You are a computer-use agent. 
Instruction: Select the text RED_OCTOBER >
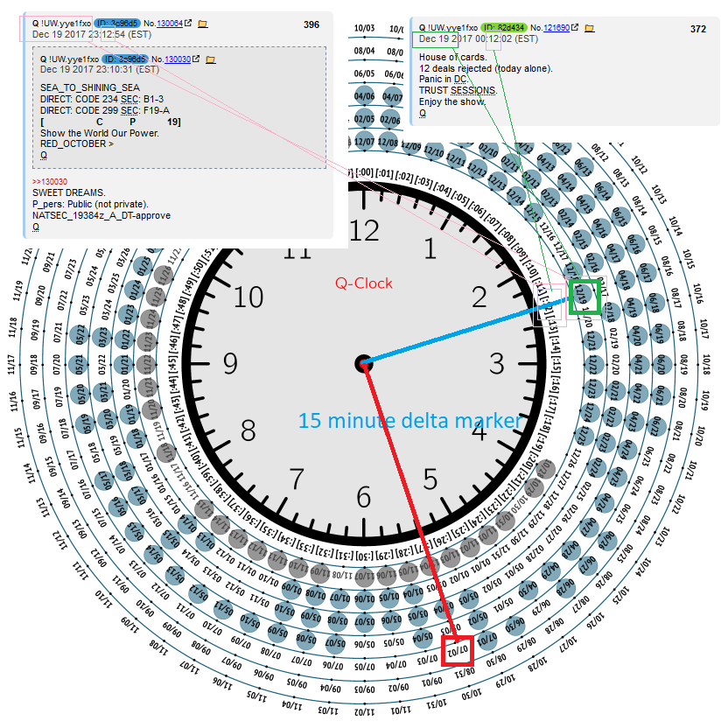[77, 143]
